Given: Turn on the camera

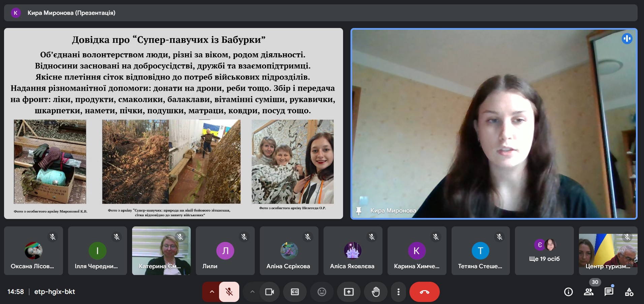Looking at the screenshot, I should [x=269, y=292].
